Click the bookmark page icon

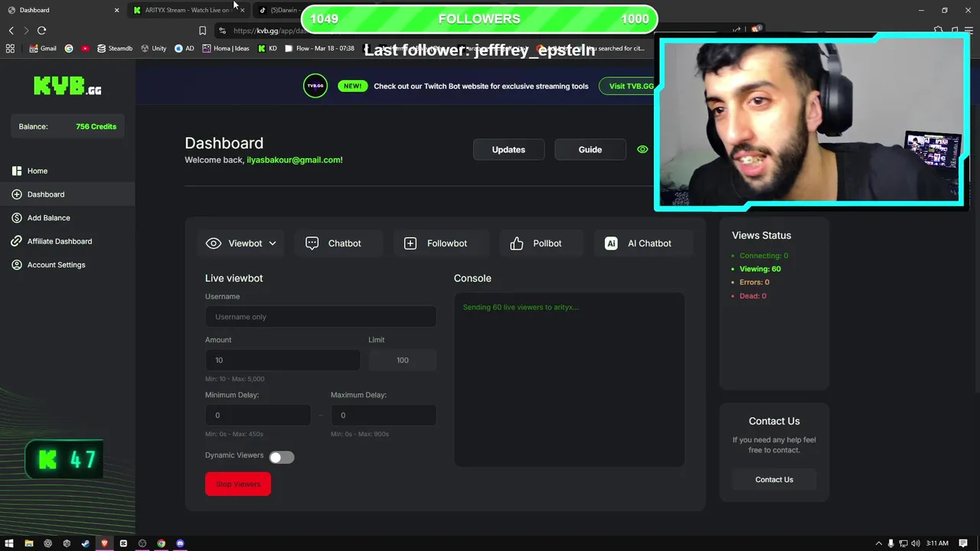point(202,31)
